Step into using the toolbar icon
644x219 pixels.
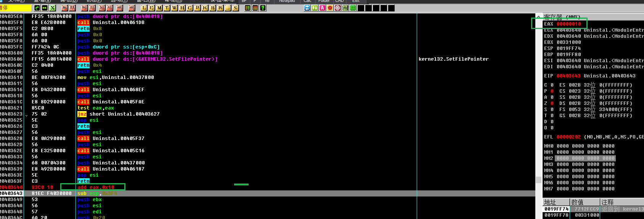click(84, 8)
